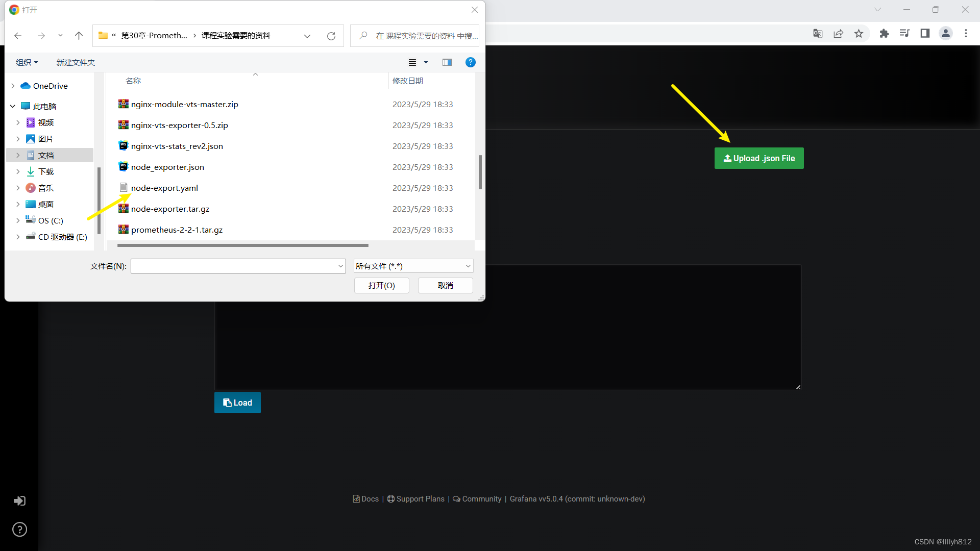Click the Load button in Grafana
Viewport: 980px width, 551px height.
[237, 403]
